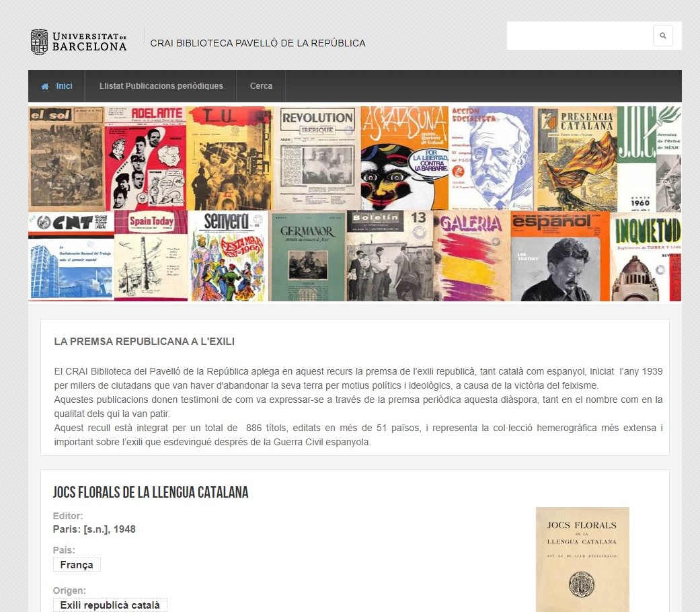
Task: Select the França country tag
Action: point(77,565)
